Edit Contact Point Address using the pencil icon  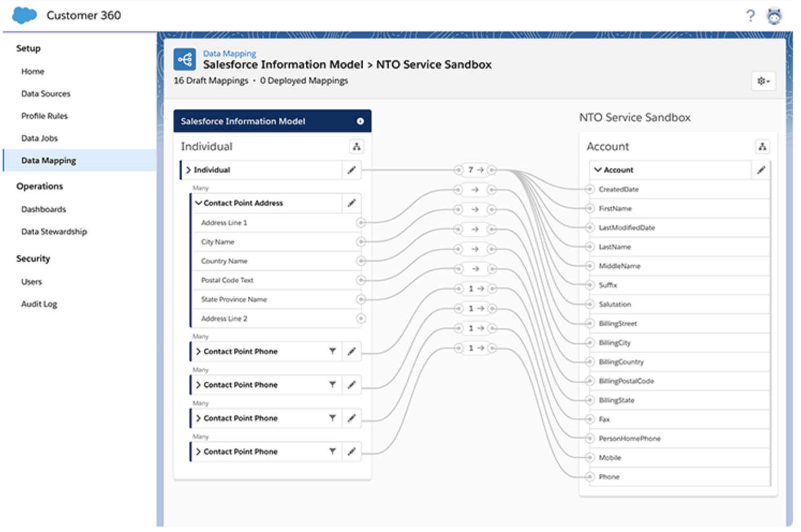[352, 203]
